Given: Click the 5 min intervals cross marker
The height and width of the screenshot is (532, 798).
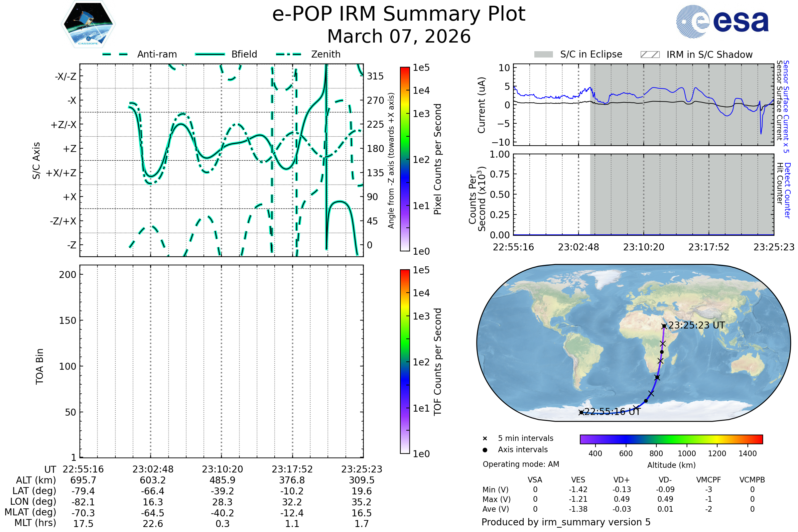Looking at the screenshot, I should (x=485, y=439).
